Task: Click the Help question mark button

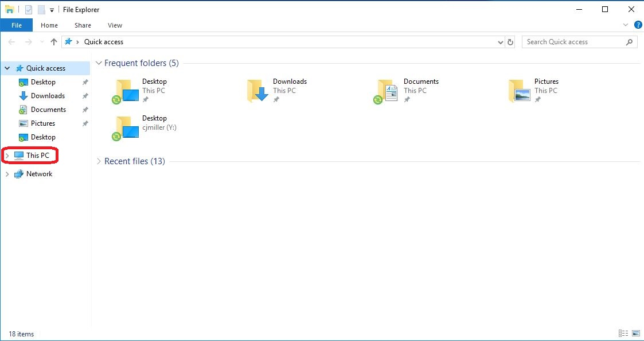Action: [x=638, y=25]
